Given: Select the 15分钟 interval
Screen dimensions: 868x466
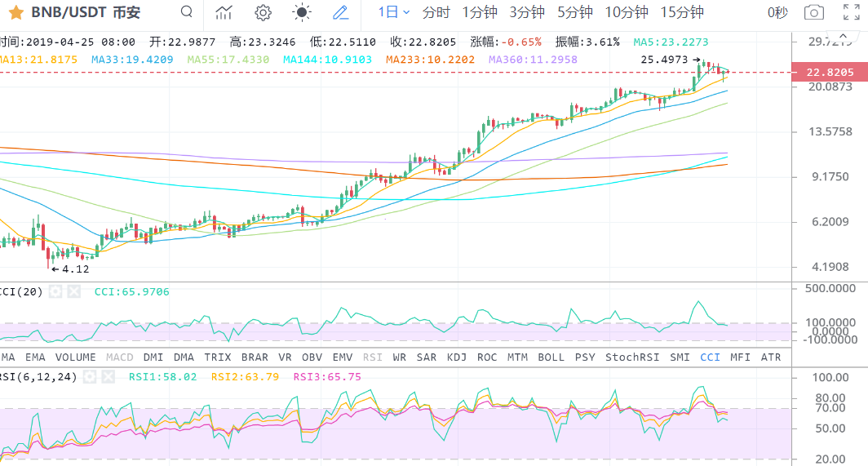Looking at the screenshot, I should (682, 12).
